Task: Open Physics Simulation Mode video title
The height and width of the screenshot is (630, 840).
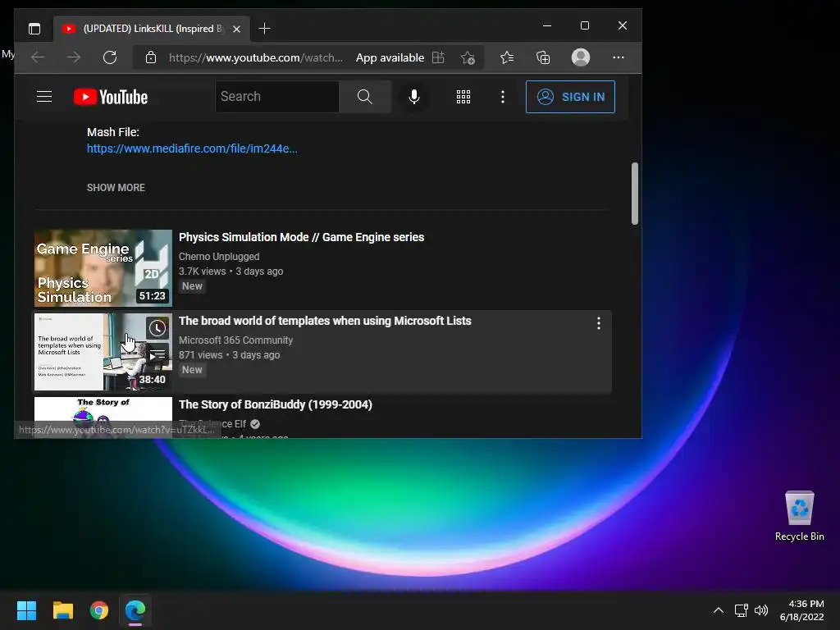Action: (x=301, y=237)
